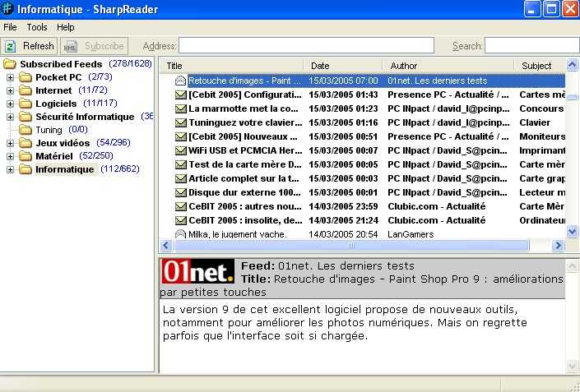Image resolution: width=580 pixels, height=392 pixels.
Task: Click the Pocket PC folder icon
Action: pyautogui.click(x=26, y=77)
